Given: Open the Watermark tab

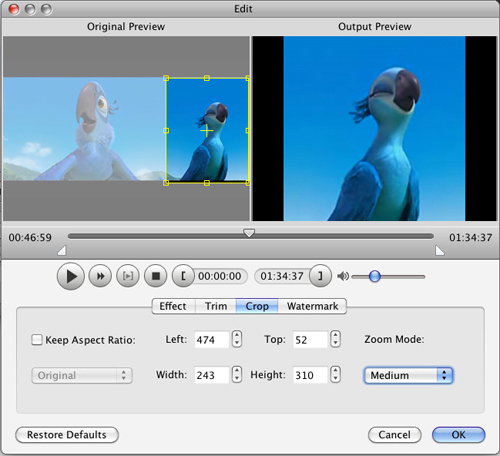Looking at the screenshot, I should click(312, 306).
